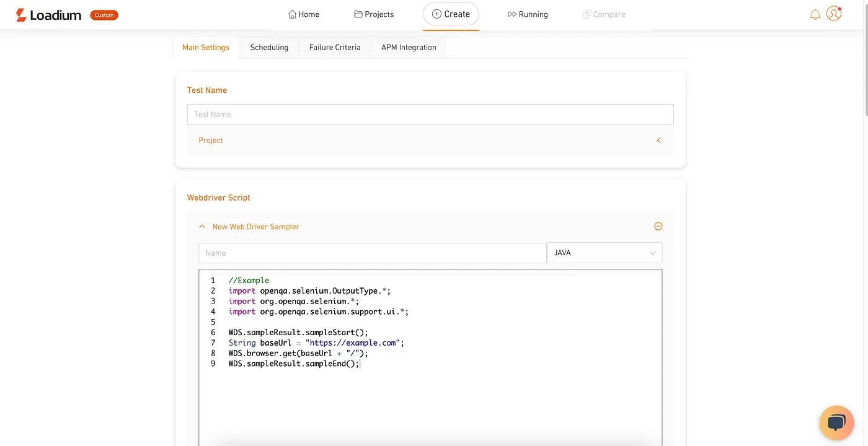The height and width of the screenshot is (446, 868).
Task: Open the chat support bubble
Action: coord(836,422)
